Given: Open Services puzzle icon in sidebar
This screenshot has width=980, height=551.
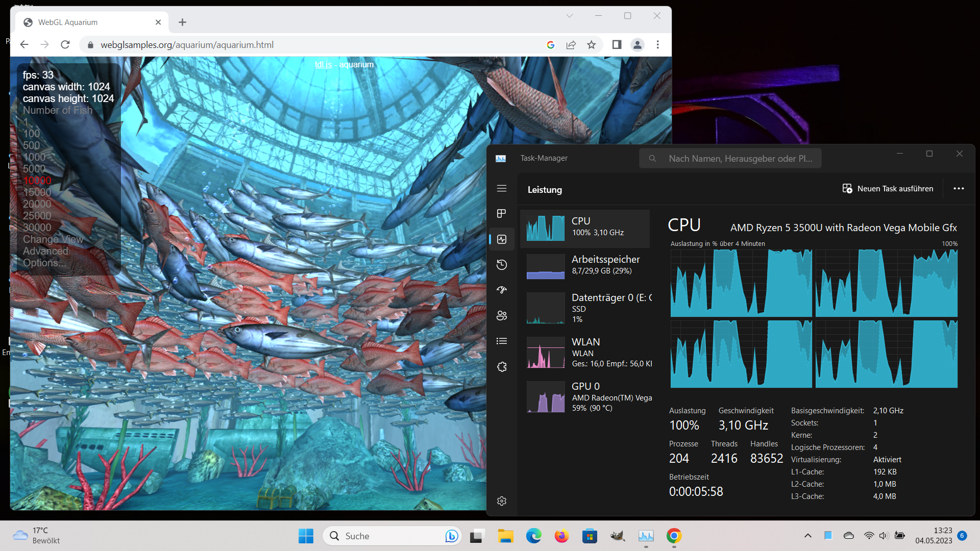Looking at the screenshot, I should pyautogui.click(x=502, y=366).
